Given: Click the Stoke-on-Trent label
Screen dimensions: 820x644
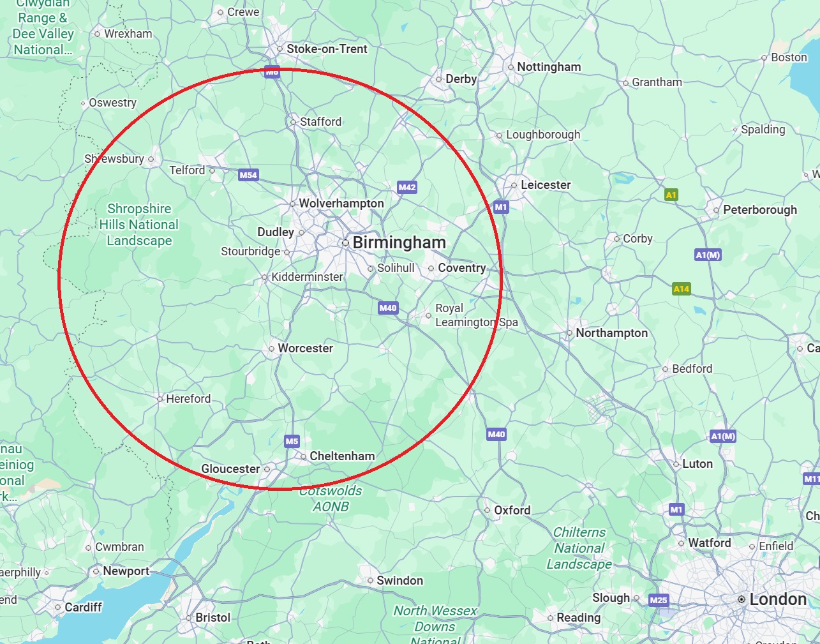Looking at the screenshot, I should [327, 49].
